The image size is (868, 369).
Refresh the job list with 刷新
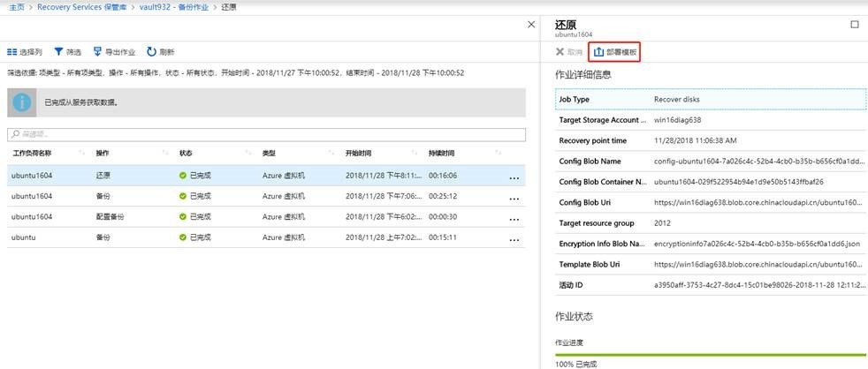152,52
